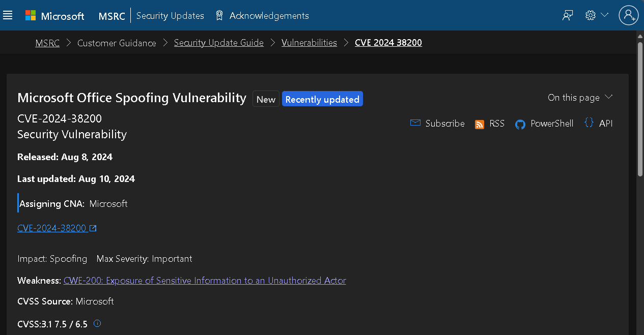Image resolution: width=644 pixels, height=335 pixels.
Task: Click external link icon beside CVE-2024-38200
Action: (x=93, y=228)
